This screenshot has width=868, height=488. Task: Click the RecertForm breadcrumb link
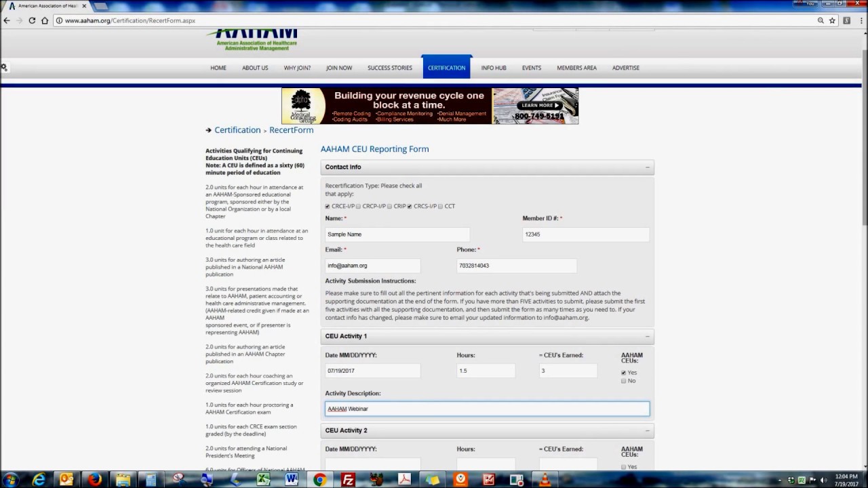[x=292, y=130]
